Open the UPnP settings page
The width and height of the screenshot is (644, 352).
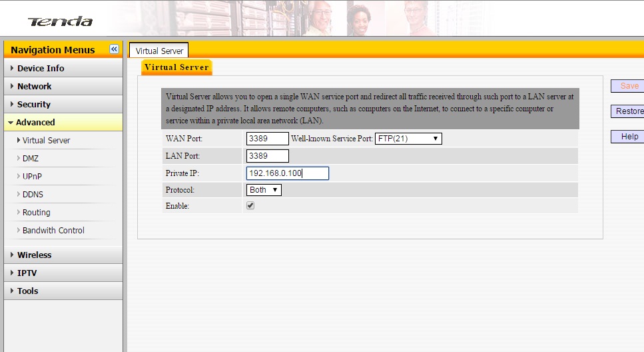[x=32, y=177]
